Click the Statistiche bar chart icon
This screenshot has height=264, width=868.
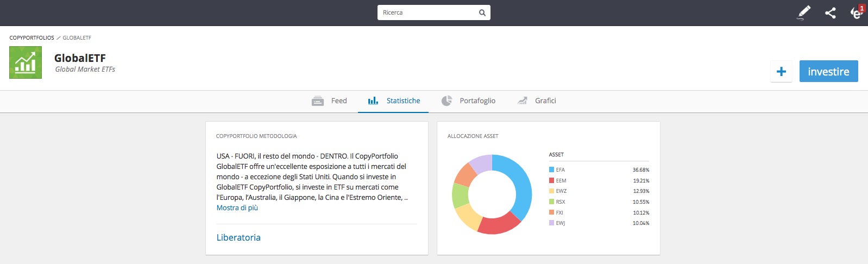373,100
